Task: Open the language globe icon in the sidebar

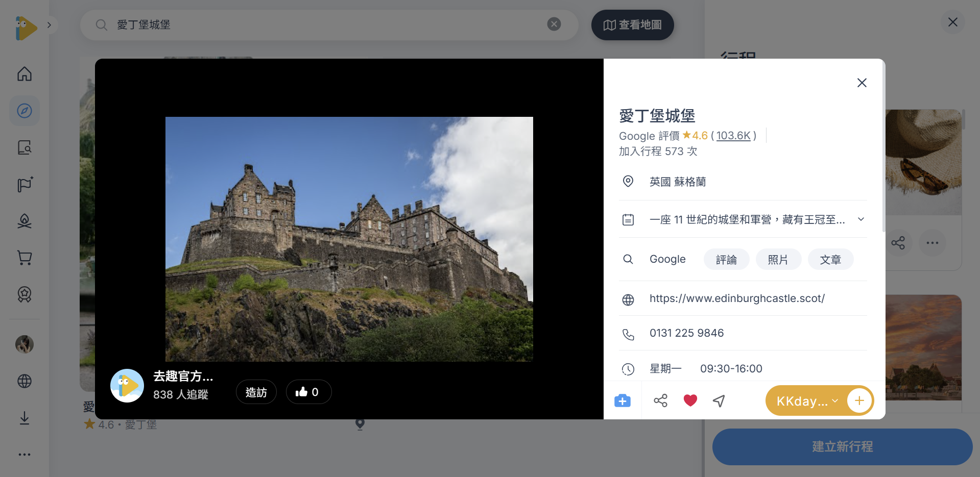Action: point(25,381)
